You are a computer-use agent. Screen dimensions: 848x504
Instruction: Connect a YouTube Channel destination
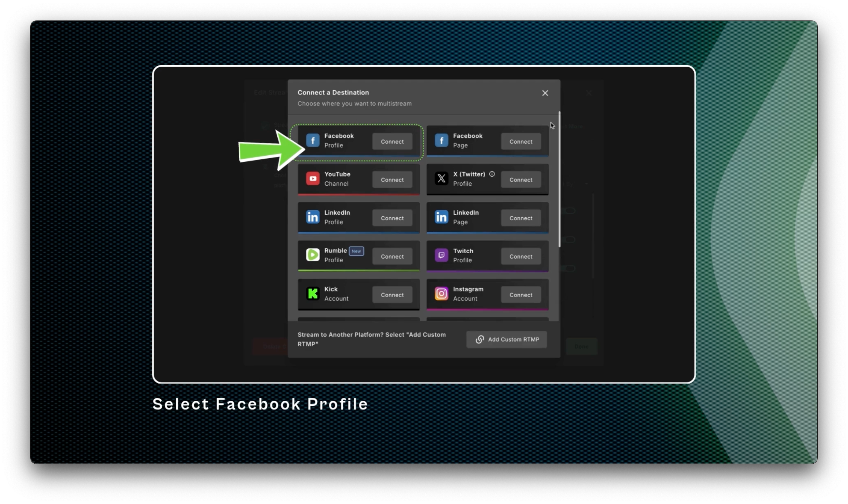tap(392, 180)
